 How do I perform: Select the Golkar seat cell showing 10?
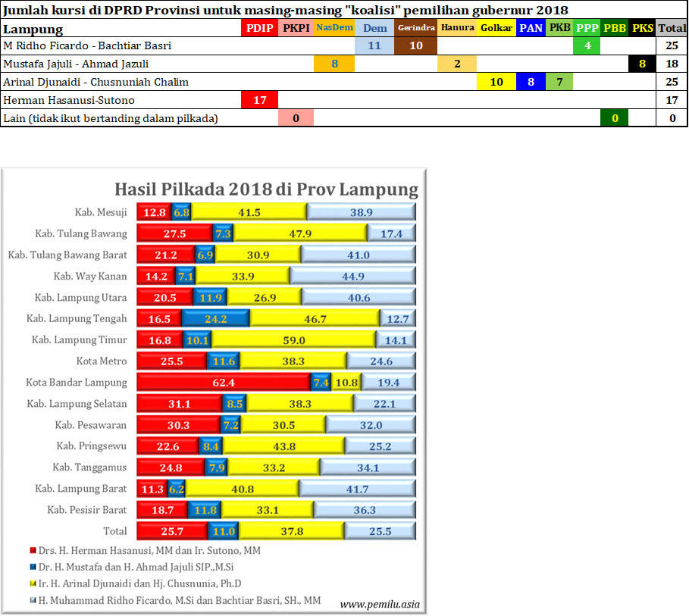click(x=496, y=82)
